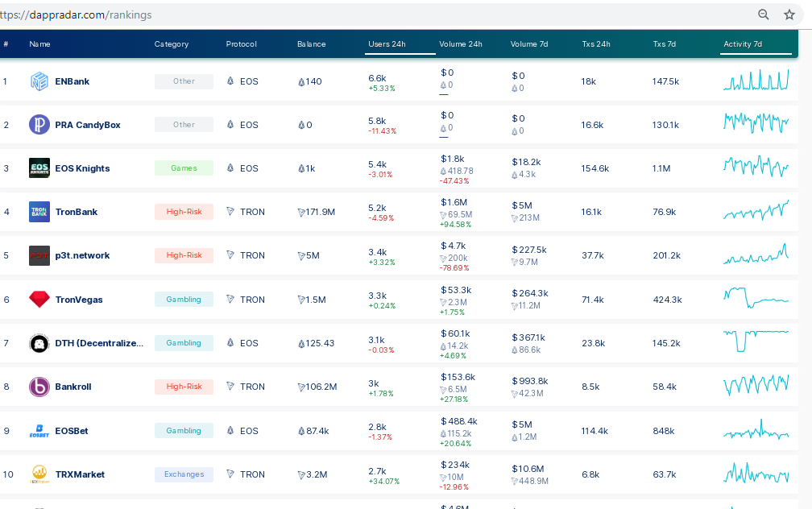
Task: Click the EOS protocol icon in EOS Knights row
Action: (230, 168)
